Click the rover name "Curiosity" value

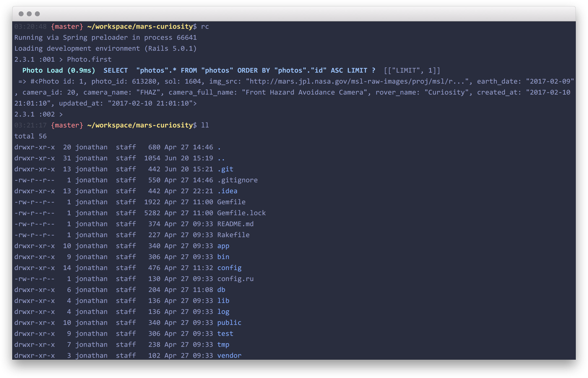(x=447, y=92)
